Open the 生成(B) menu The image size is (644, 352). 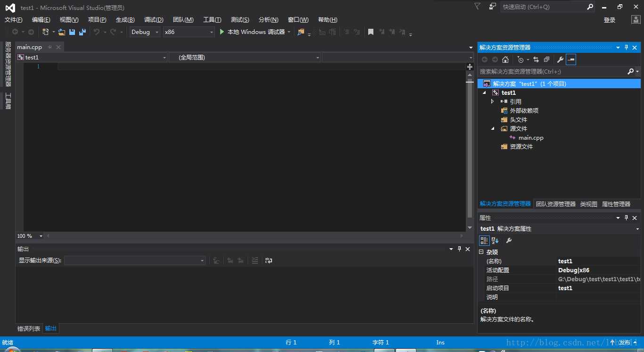click(x=125, y=20)
